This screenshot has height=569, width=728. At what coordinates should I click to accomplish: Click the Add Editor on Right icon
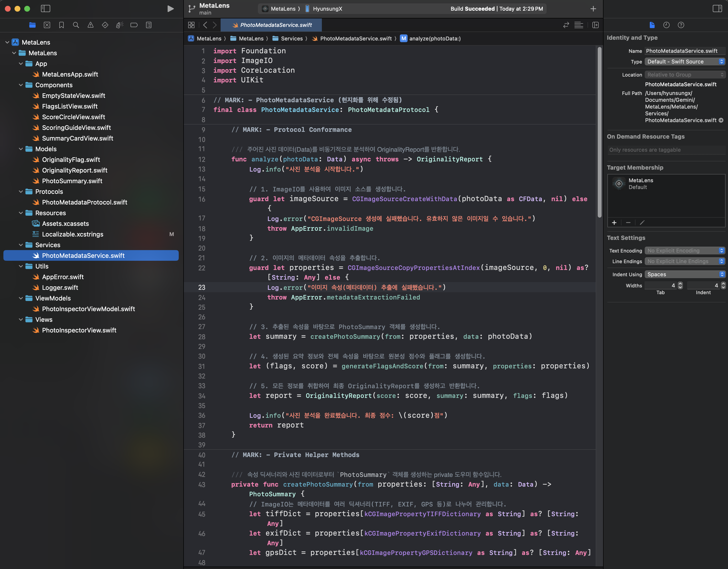(595, 25)
